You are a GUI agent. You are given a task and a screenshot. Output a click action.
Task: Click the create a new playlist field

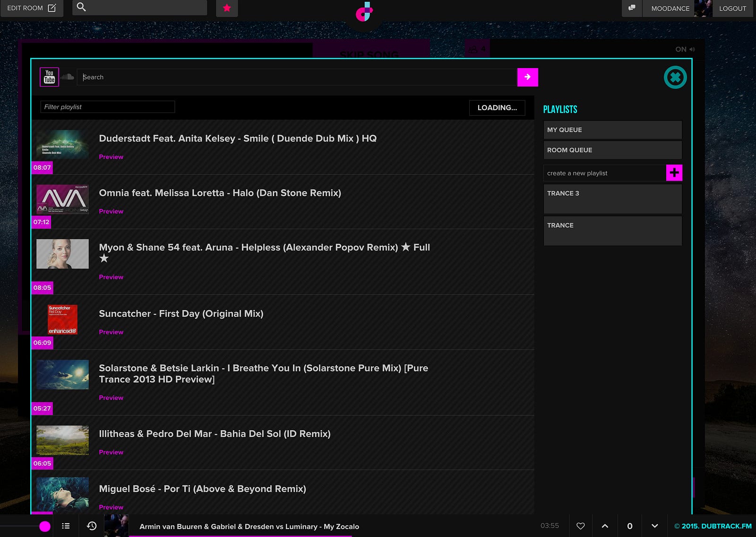[x=605, y=173]
